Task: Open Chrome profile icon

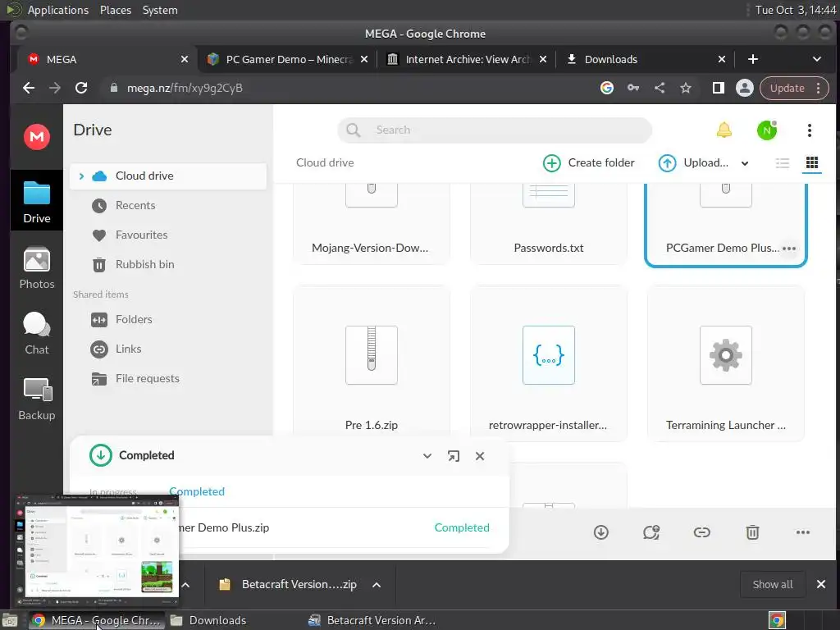Action: tap(744, 88)
